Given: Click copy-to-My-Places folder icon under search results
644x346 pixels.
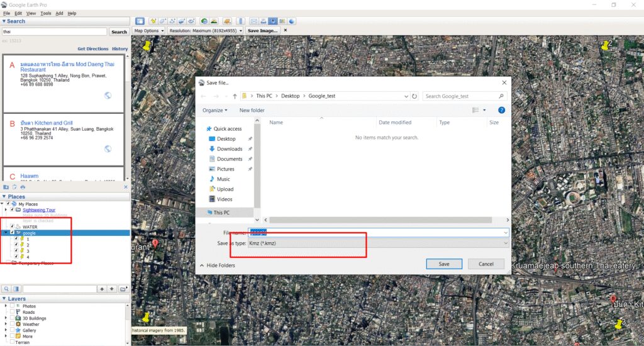Looking at the screenshot, I should pos(6,187).
